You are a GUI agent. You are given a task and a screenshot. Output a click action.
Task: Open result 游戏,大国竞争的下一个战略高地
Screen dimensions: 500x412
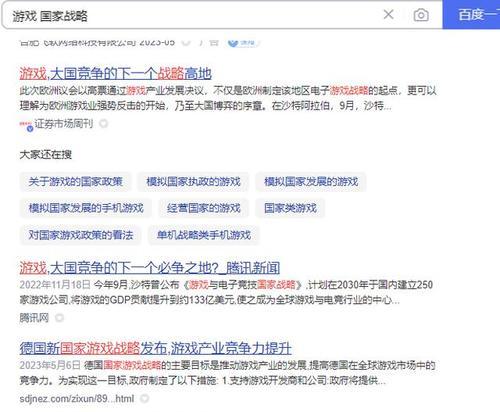pos(115,74)
